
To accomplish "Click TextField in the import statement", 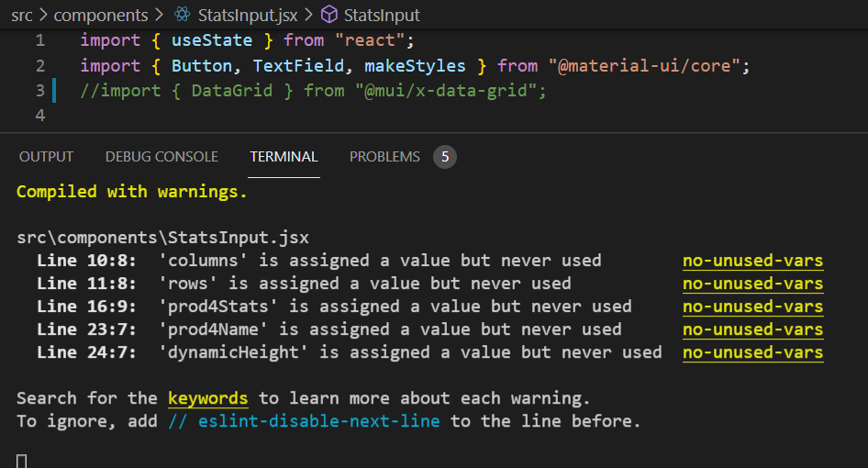I will [x=299, y=66].
